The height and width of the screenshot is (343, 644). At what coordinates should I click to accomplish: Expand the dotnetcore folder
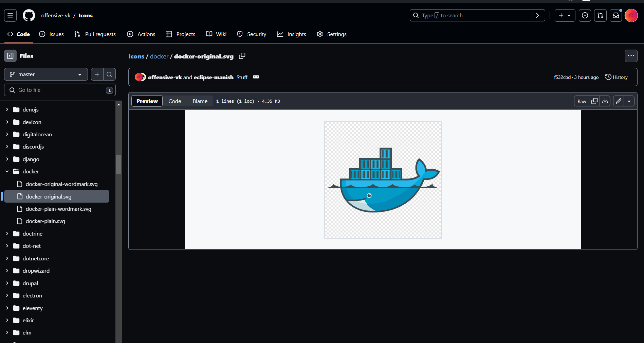[x=7, y=258]
